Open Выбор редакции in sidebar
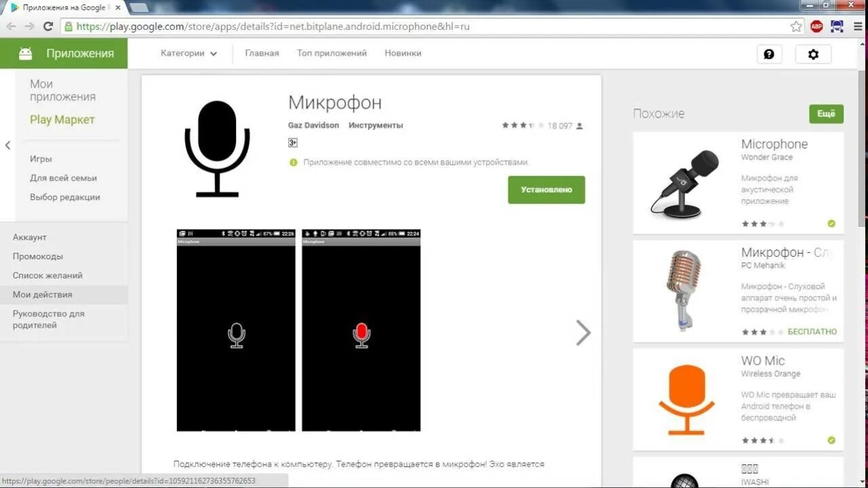Viewport: 868px width, 488px height. point(64,197)
